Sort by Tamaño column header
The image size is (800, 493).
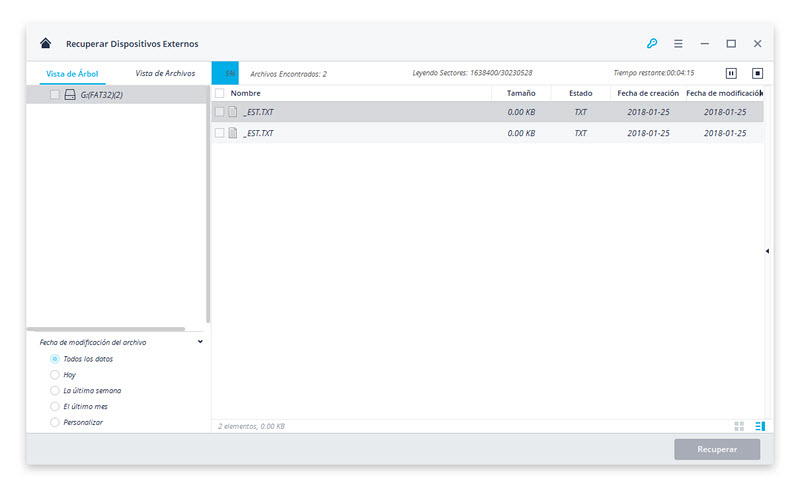pos(521,93)
